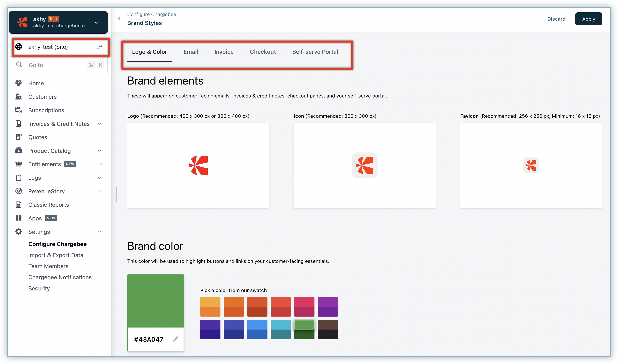The width and height of the screenshot is (618, 364).
Task: Click the Quotes document icon
Action: coord(19,137)
